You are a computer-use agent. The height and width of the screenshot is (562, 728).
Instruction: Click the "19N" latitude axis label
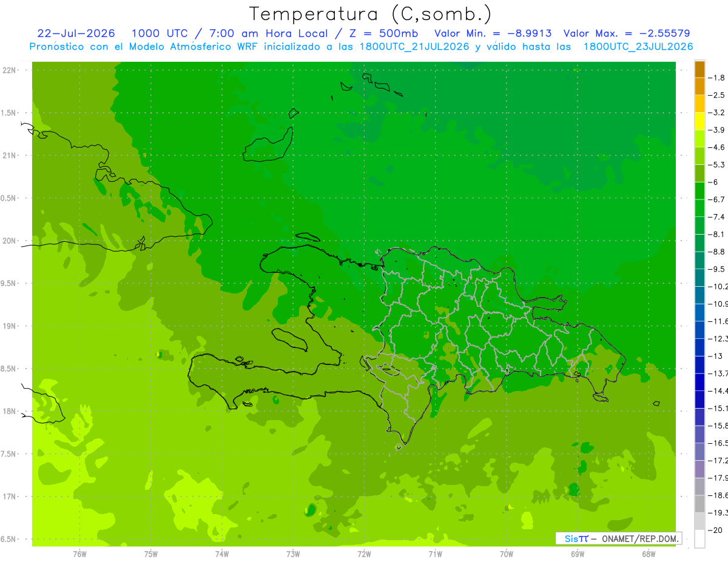(x=10, y=326)
